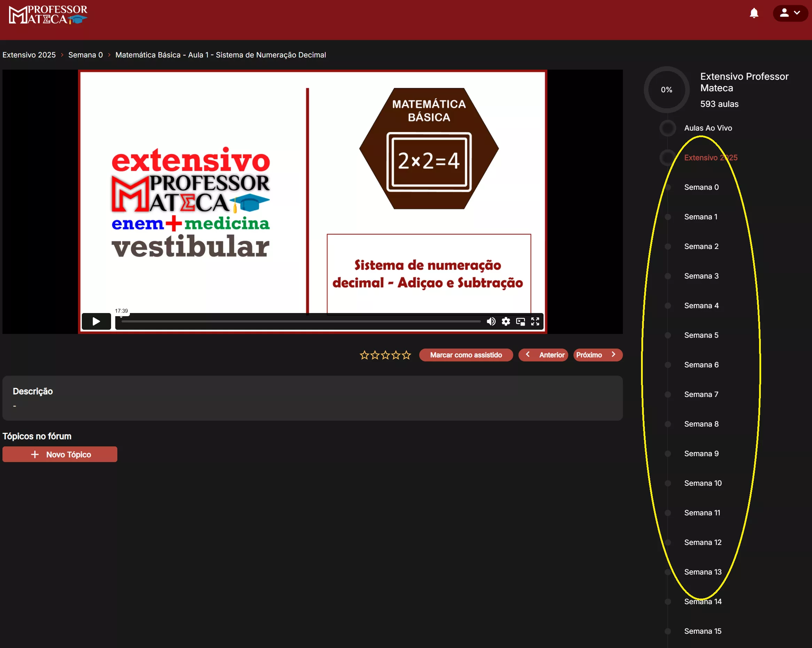Viewport: 812px width, 648px height.
Task: Open Extensivo 2025 breadcrumb link
Action: pos(29,55)
